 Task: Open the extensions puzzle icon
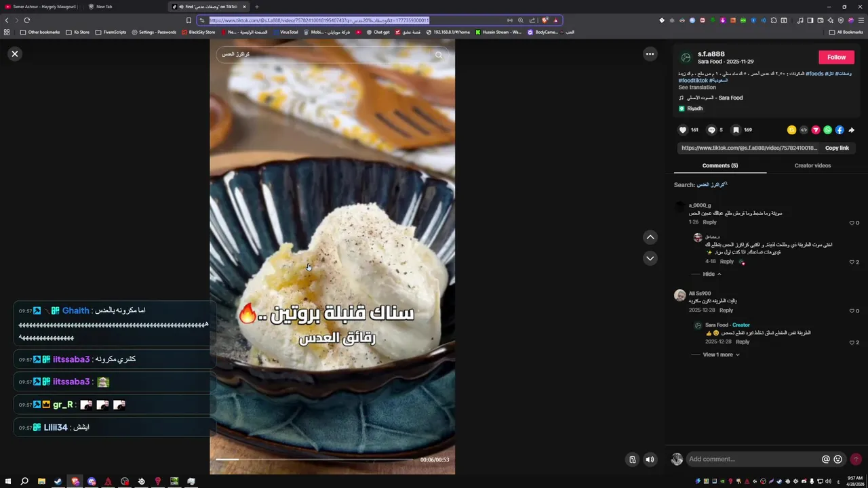tap(774, 20)
